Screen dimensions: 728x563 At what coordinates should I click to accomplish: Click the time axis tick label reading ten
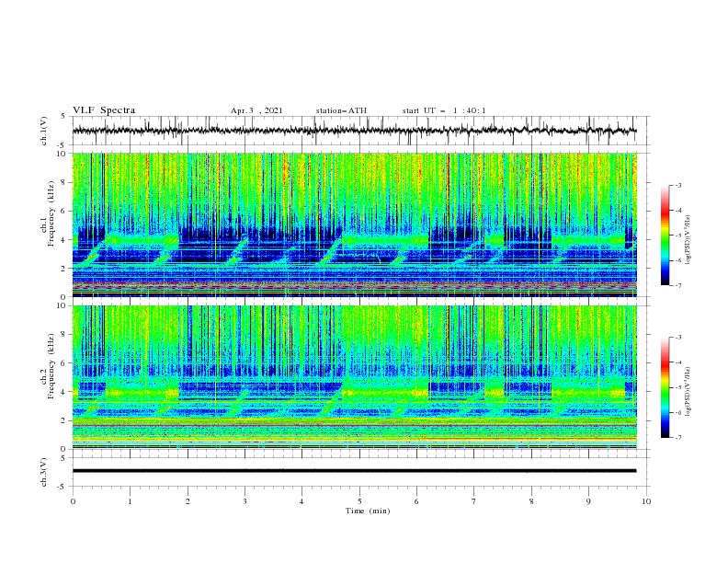pyautogui.click(x=646, y=501)
